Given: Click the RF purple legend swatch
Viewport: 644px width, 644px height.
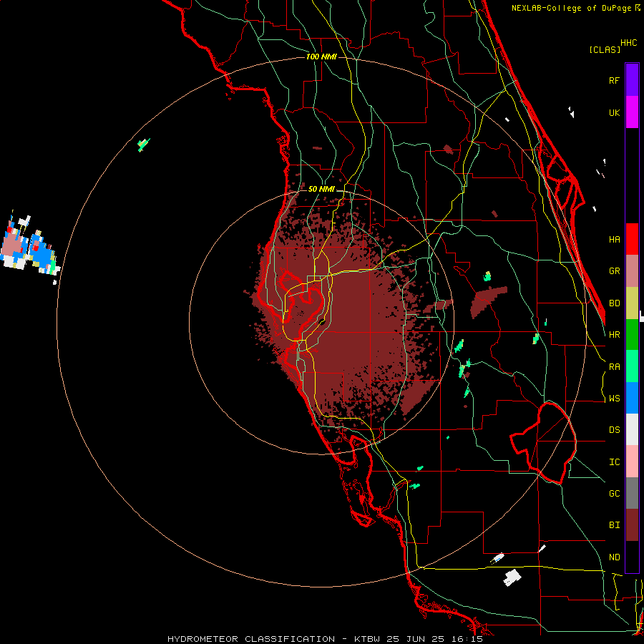Looking at the screenshot, I should [x=632, y=80].
